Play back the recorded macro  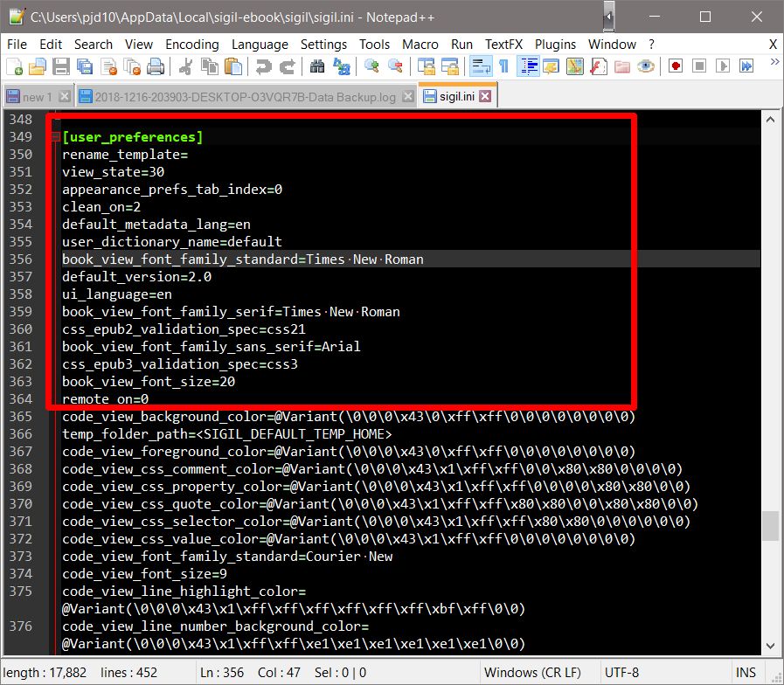click(x=723, y=66)
